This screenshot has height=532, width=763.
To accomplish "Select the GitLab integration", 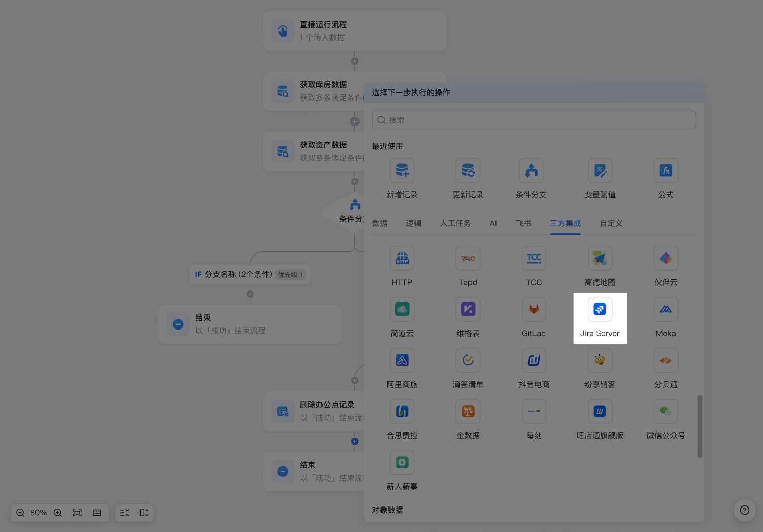I will click(x=534, y=318).
